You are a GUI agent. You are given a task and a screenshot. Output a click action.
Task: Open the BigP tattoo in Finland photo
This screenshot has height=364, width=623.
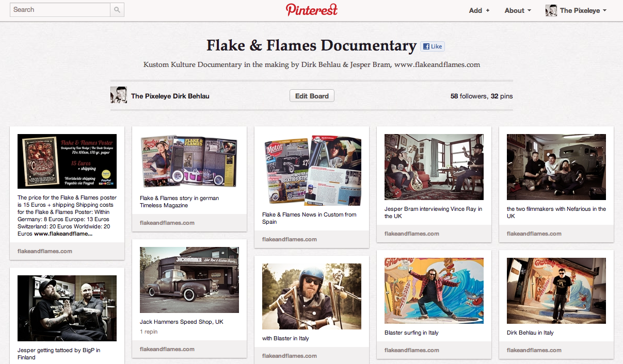(67, 308)
